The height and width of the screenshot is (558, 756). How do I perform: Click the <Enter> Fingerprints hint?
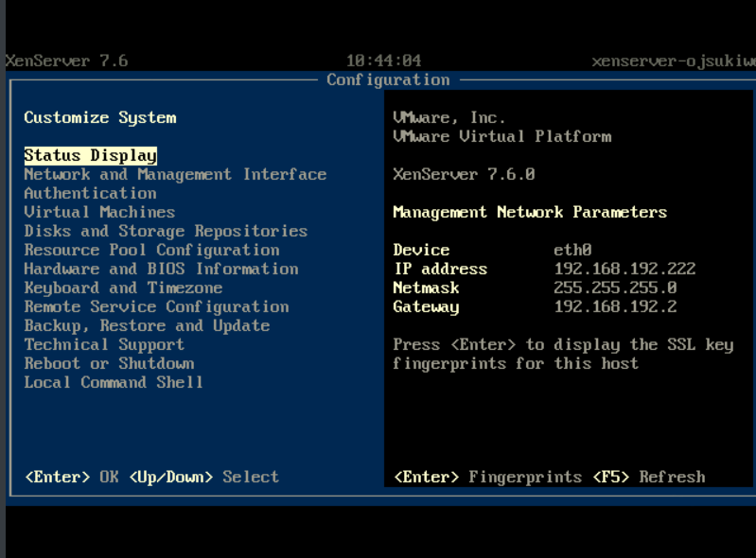tap(488, 477)
